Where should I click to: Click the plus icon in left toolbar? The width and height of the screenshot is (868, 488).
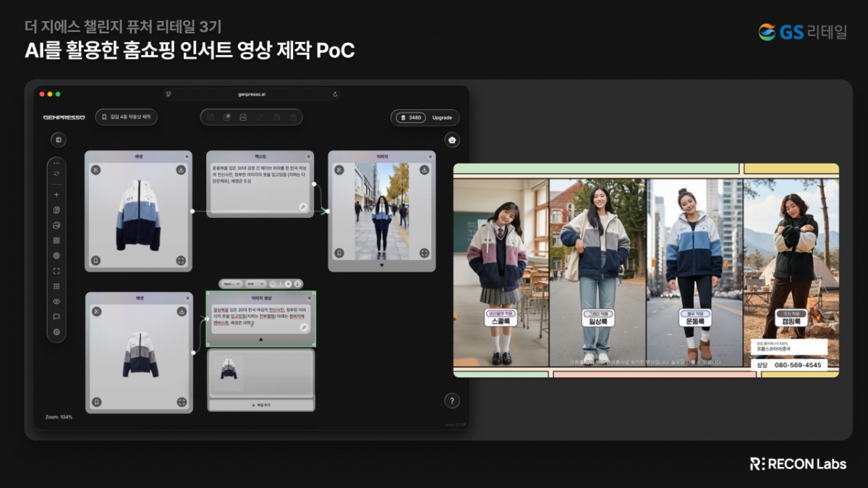click(56, 195)
